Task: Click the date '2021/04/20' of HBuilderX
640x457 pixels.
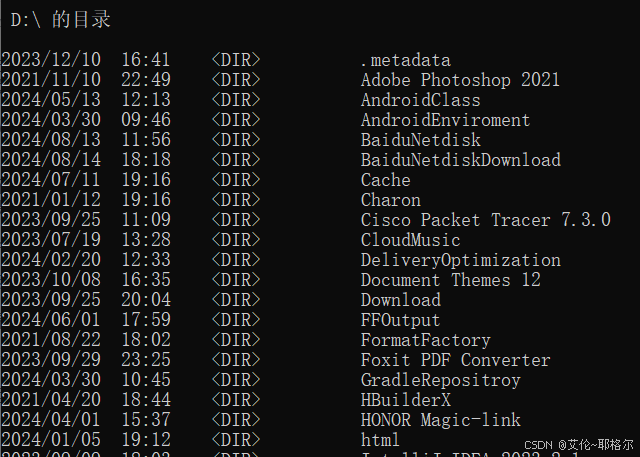Action: (51, 400)
